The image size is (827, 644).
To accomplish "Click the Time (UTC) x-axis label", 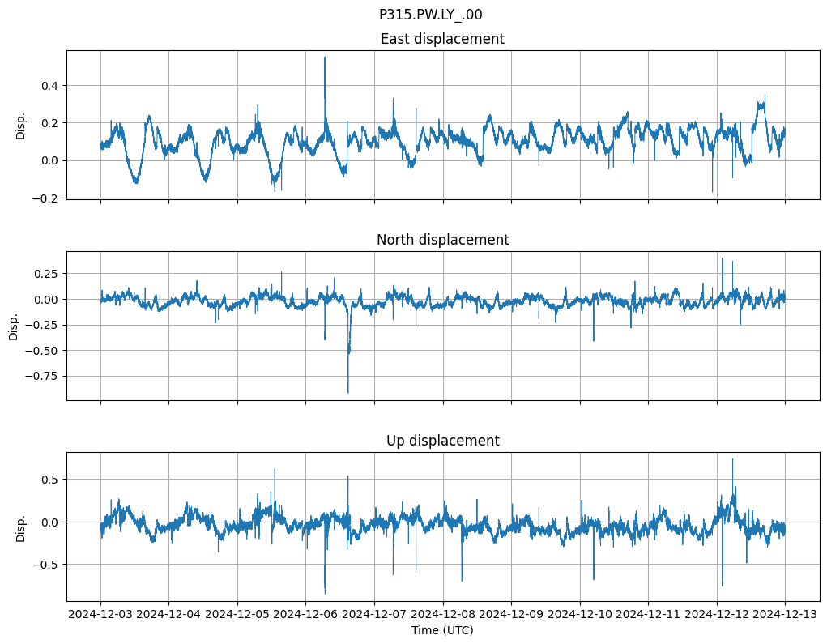I will [442, 629].
